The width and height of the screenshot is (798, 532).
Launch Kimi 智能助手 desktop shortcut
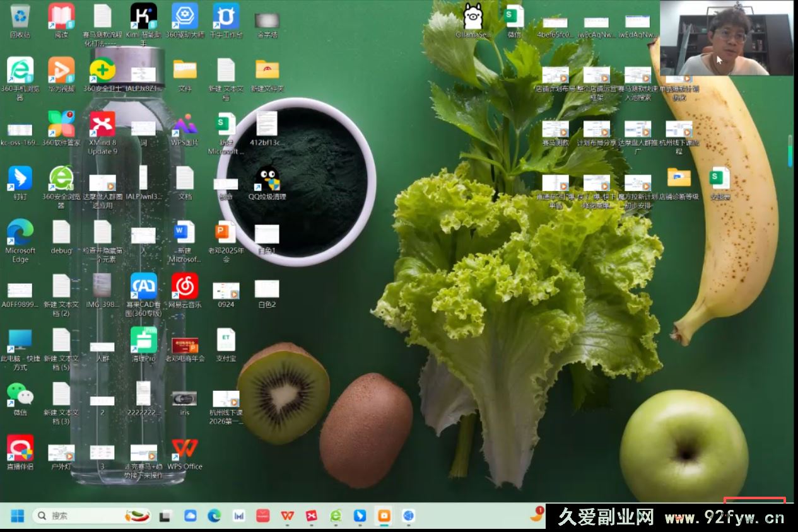[x=143, y=17]
